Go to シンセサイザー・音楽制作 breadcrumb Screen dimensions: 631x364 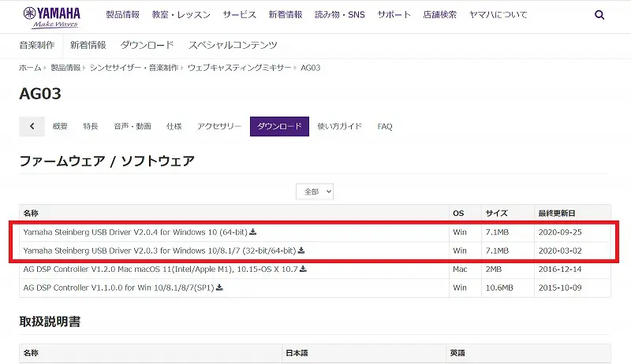point(134,68)
